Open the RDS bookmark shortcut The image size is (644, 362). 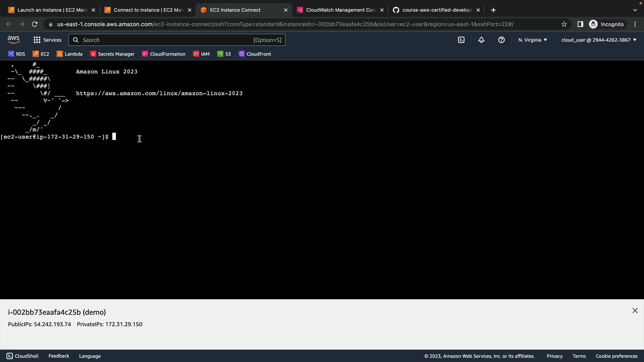click(16, 54)
